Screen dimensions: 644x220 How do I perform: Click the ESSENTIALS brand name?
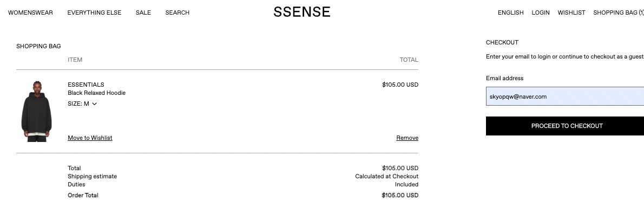coord(86,85)
